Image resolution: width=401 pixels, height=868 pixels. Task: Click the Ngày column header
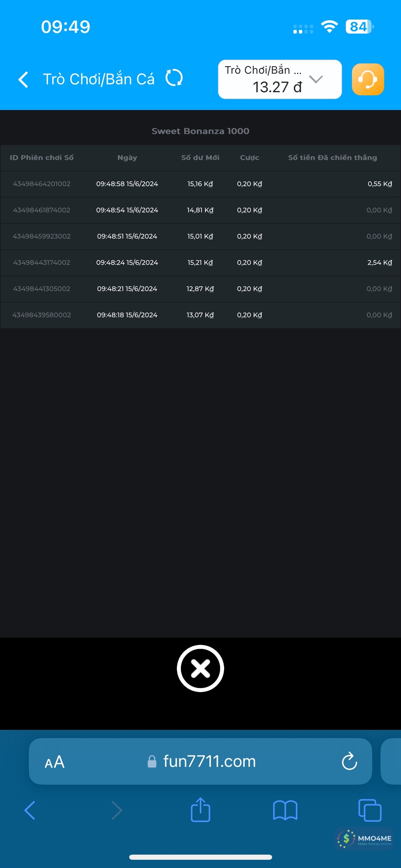click(x=127, y=158)
